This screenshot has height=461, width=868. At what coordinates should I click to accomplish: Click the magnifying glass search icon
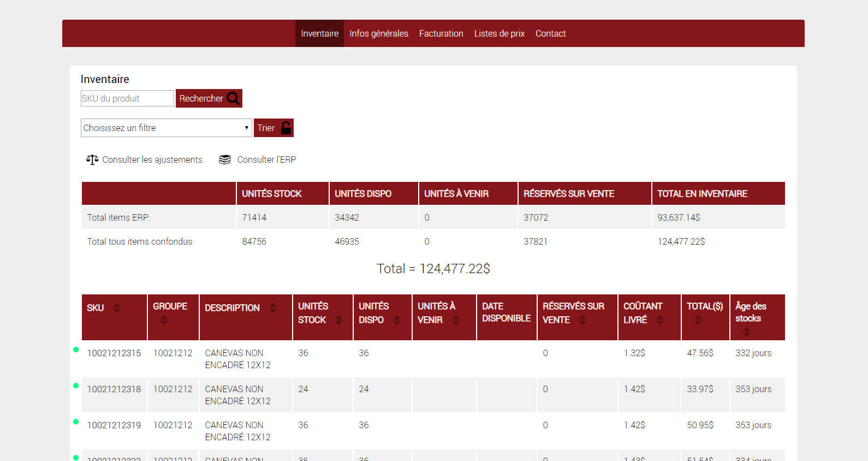pyautogui.click(x=233, y=98)
